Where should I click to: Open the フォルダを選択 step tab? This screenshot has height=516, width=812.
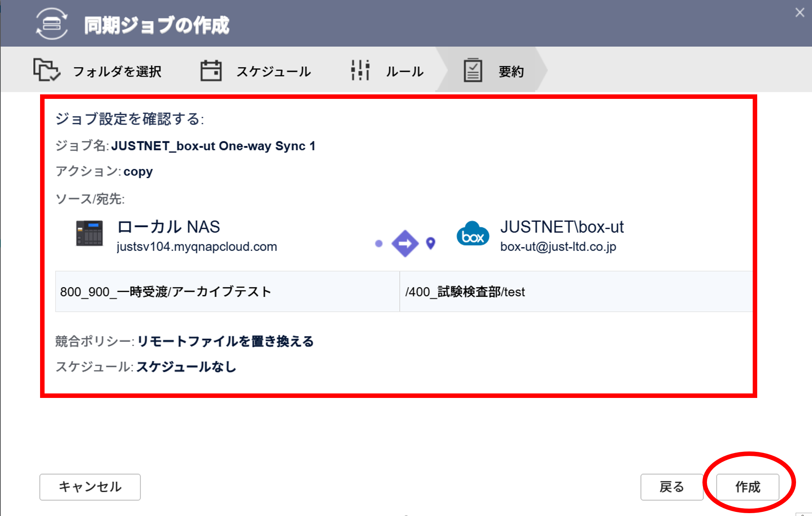(97, 70)
